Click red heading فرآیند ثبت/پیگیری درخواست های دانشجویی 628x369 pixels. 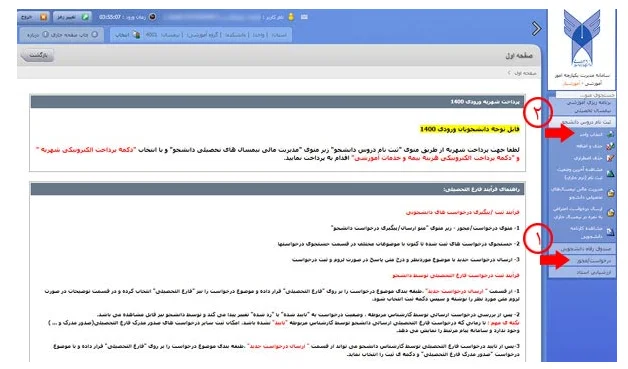[462, 212]
